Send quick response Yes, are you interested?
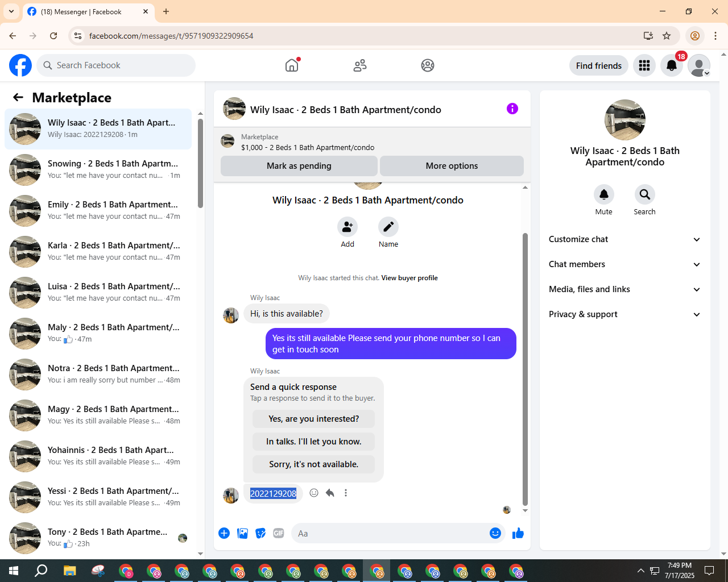This screenshot has height=582, width=728. pos(314,419)
